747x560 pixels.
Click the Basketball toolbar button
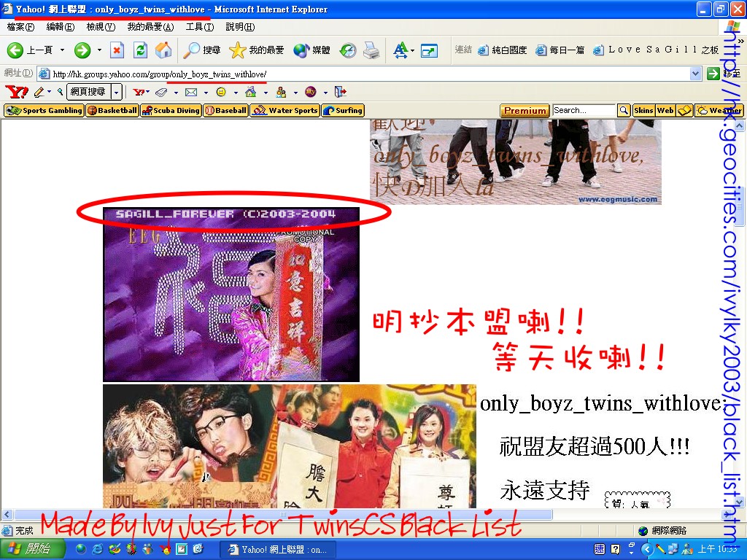[x=112, y=111]
